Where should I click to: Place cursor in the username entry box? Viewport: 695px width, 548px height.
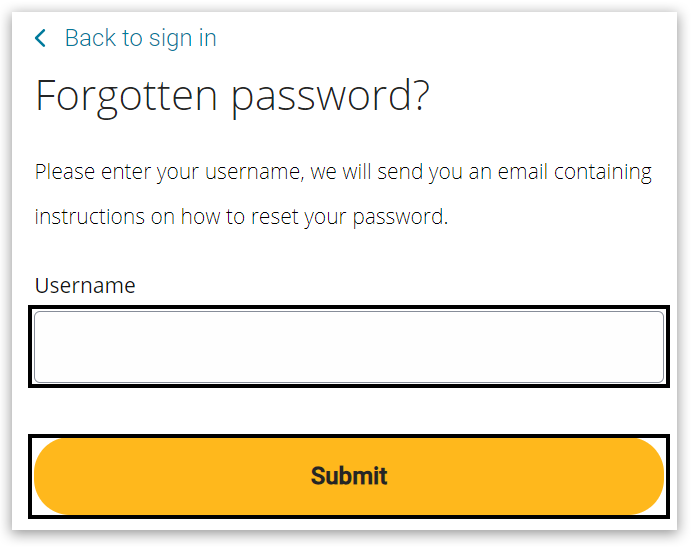349,347
